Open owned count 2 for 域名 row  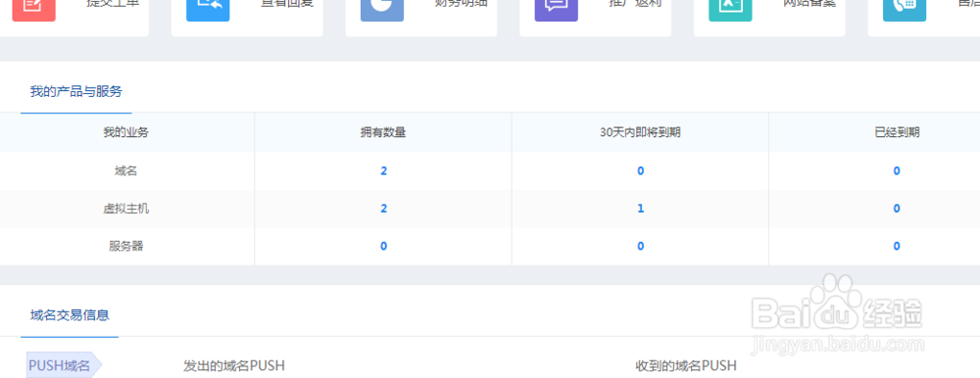tap(384, 170)
